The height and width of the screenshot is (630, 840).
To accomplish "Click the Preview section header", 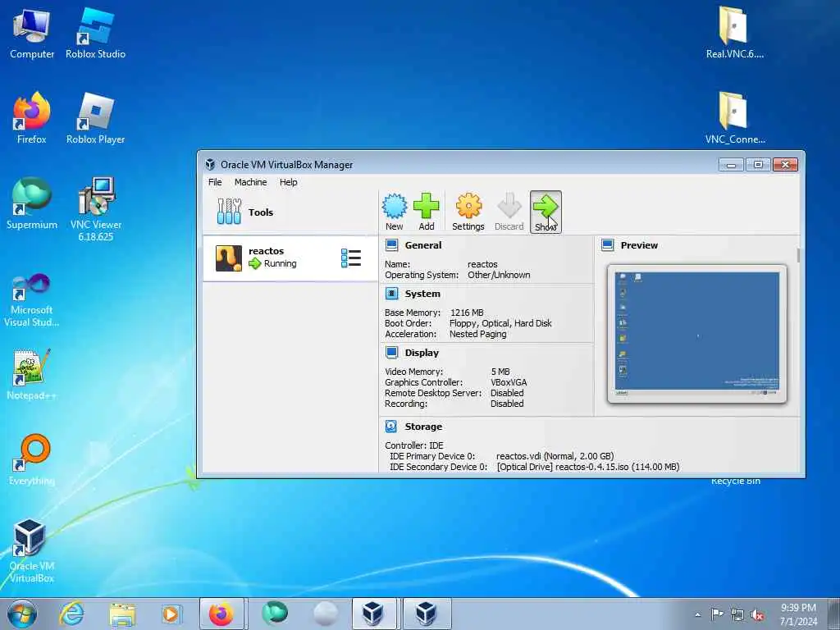I will click(x=639, y=245).
